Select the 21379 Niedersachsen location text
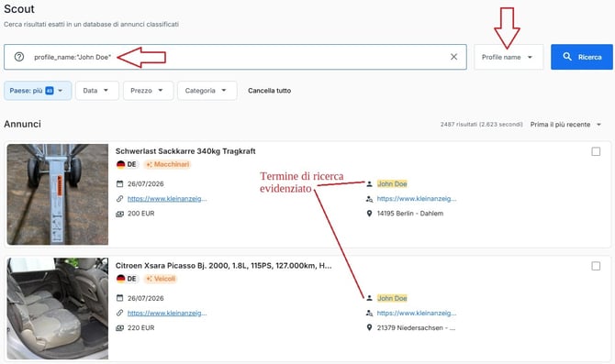The image size is (615, 364). click(x=416, y=328)
